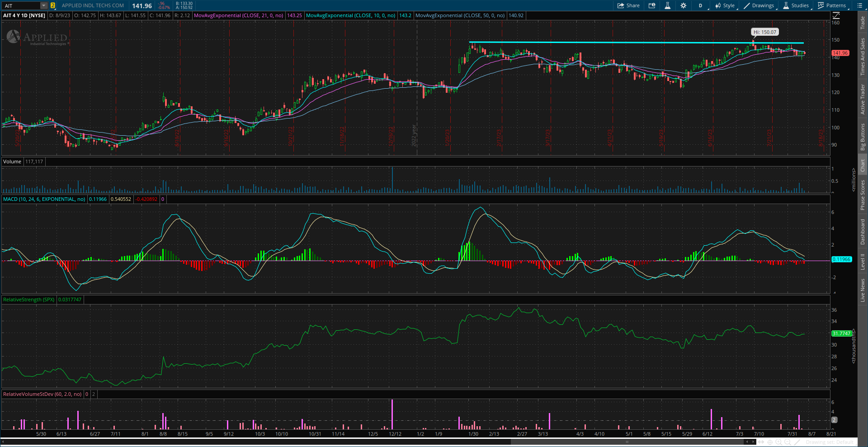Click the Volume study label

pyautogui.click(x=12, y=162)
